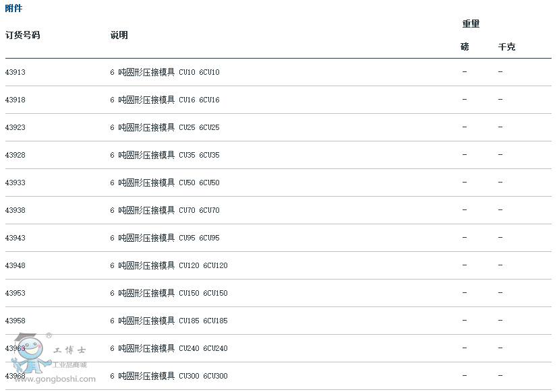Screen dimensions: 557x392
Task: Select the 附件 section heading
Action: (x=13, y=9)
